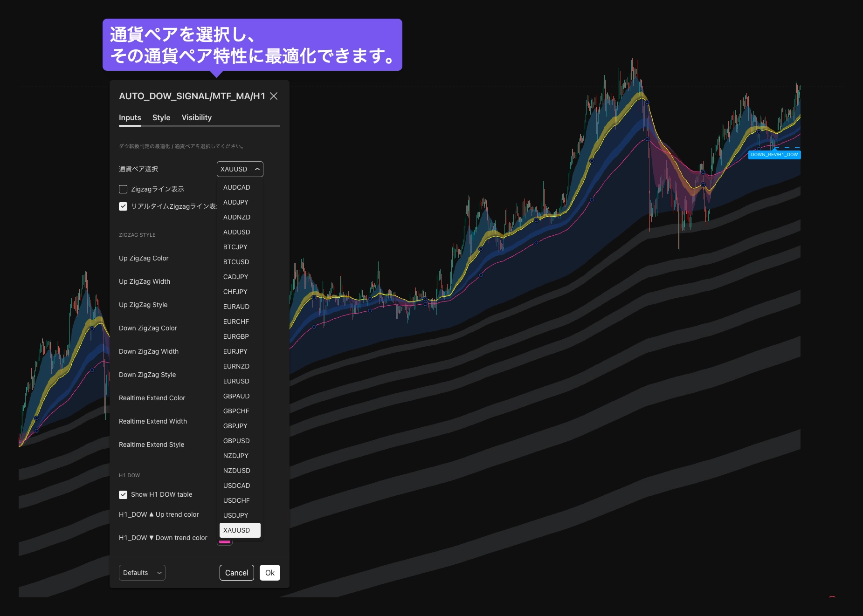
Task: Click the DOWN_REV/H1_DOW chart label
Action: coord(774,155)
